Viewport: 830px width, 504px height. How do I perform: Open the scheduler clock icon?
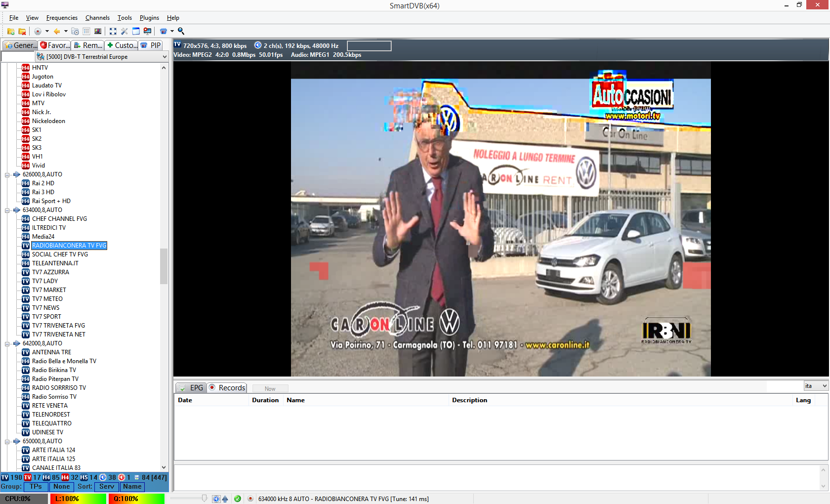coord(75,31)
